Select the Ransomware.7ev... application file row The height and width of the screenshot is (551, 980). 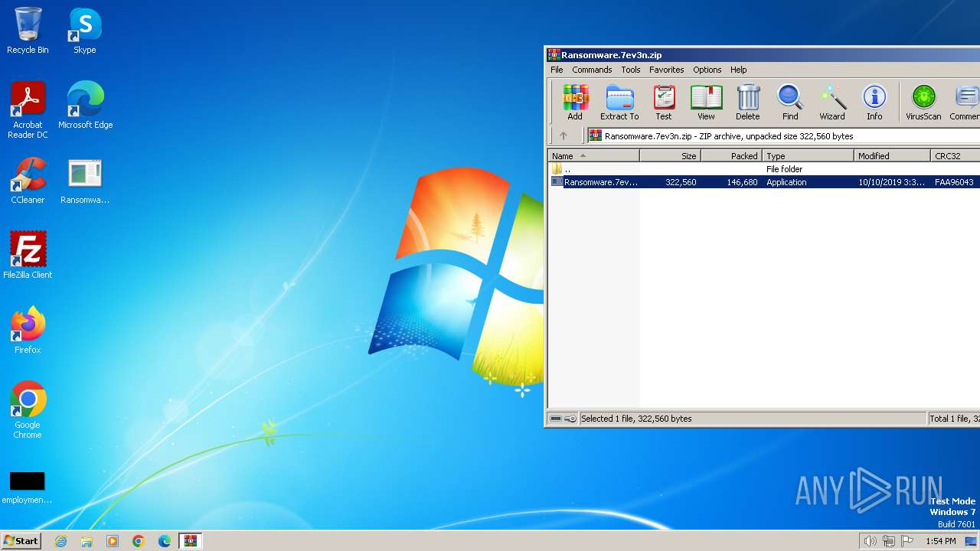click(x=764, y=182)
